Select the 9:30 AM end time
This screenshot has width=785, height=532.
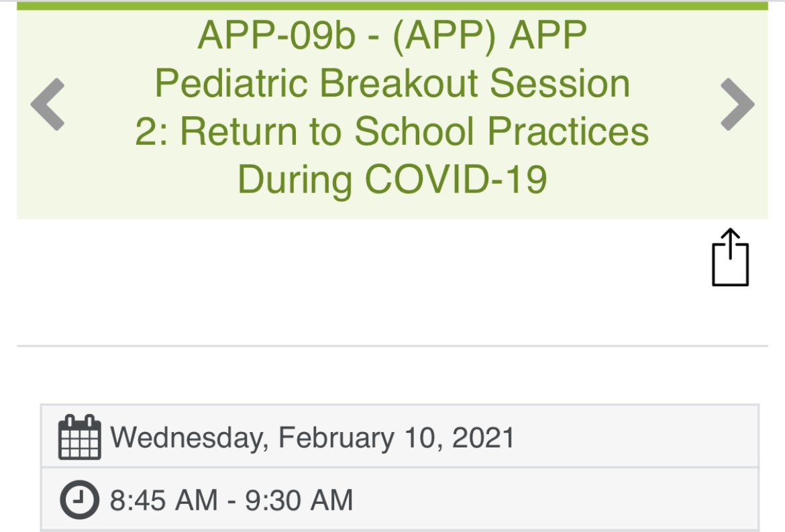[299, 500]
